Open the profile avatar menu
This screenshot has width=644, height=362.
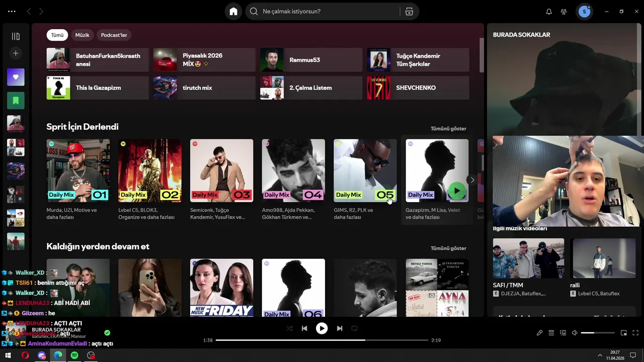(x=584, y=12)
